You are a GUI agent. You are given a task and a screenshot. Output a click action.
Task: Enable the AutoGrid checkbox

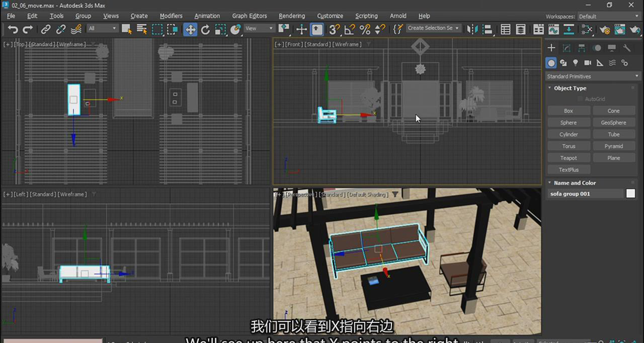click(580, 99)
